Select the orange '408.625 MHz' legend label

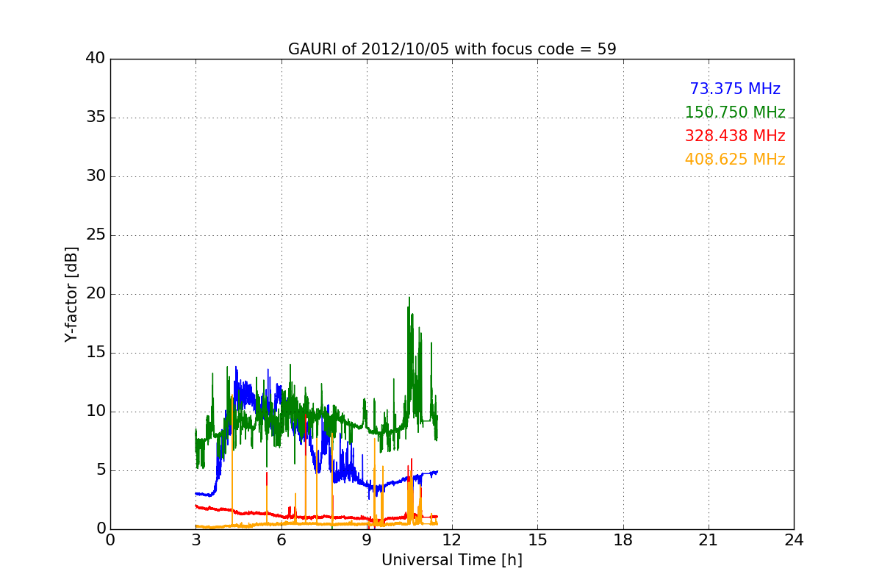[x=735, y=159]
